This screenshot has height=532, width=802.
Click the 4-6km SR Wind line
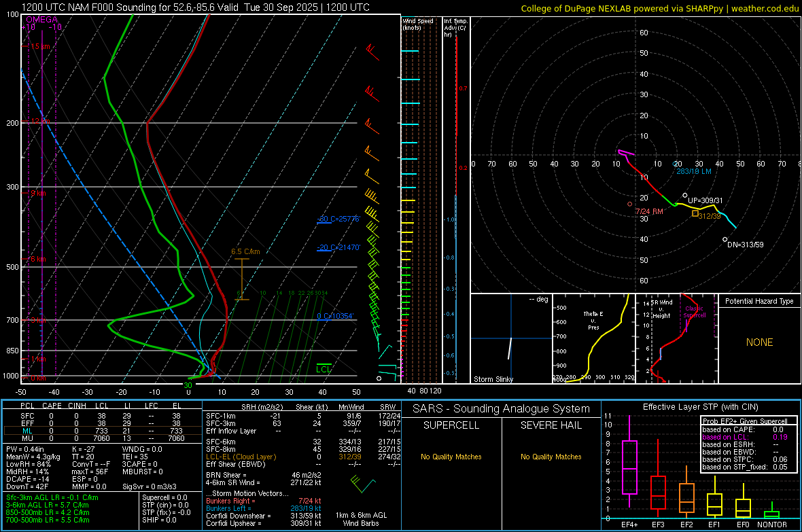(264, 482)
